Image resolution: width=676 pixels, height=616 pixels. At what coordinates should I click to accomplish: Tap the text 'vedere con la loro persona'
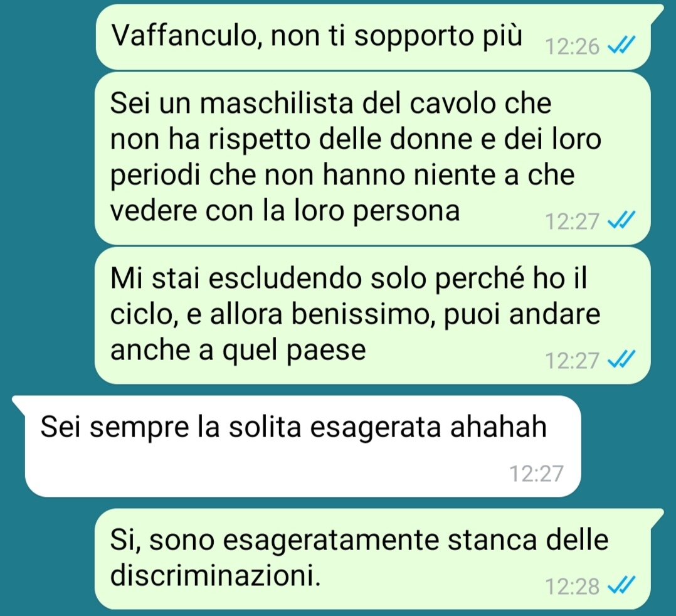[285, 211]
